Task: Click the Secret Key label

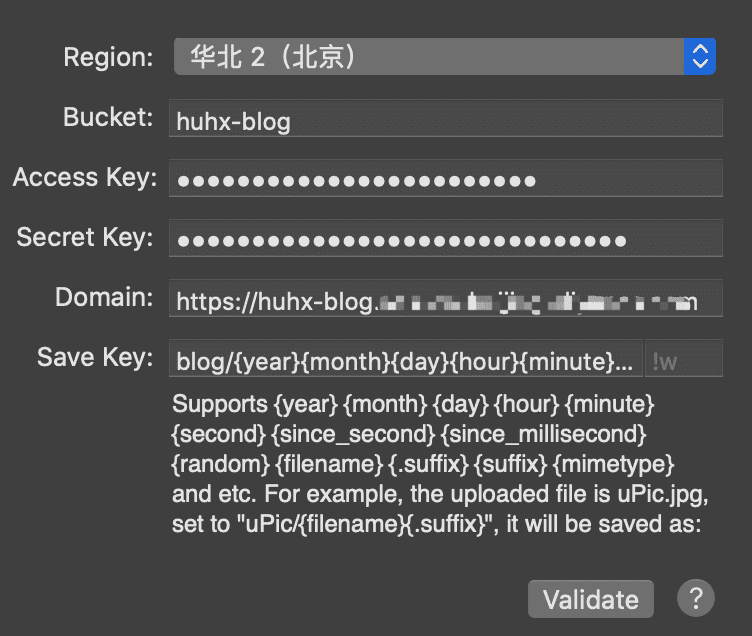Action: pos(85,237)
